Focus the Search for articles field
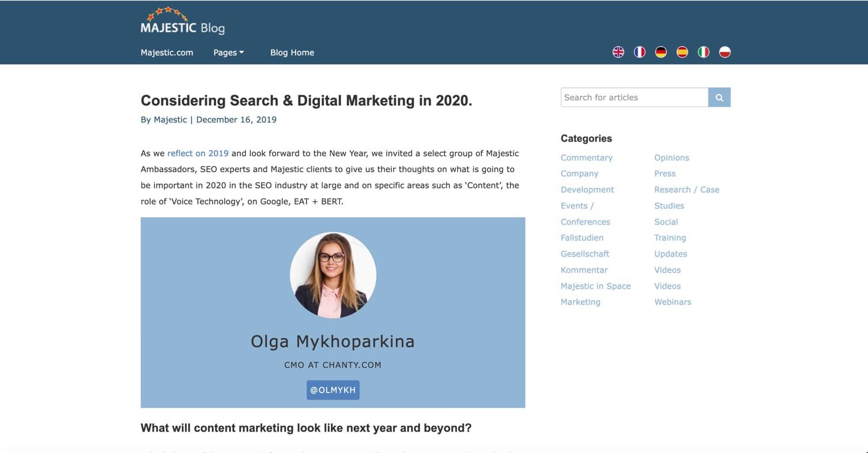868x453 pixels. (635, 97)
